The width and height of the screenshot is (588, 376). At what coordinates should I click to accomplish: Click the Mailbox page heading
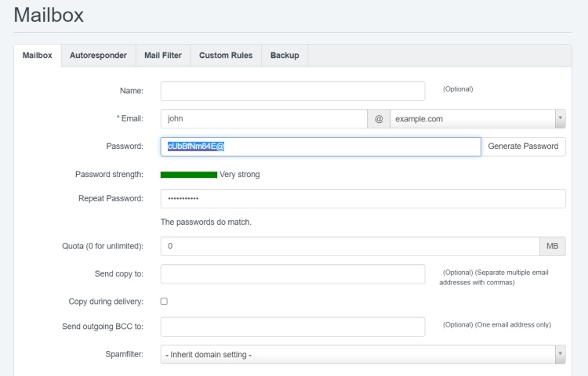tap(49, 15)
